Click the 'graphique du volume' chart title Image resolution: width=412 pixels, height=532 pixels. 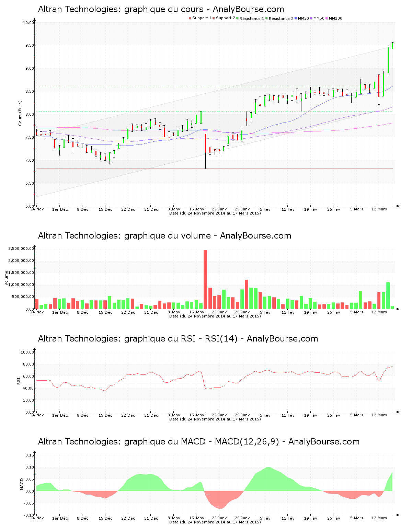(x=164, y=236)
